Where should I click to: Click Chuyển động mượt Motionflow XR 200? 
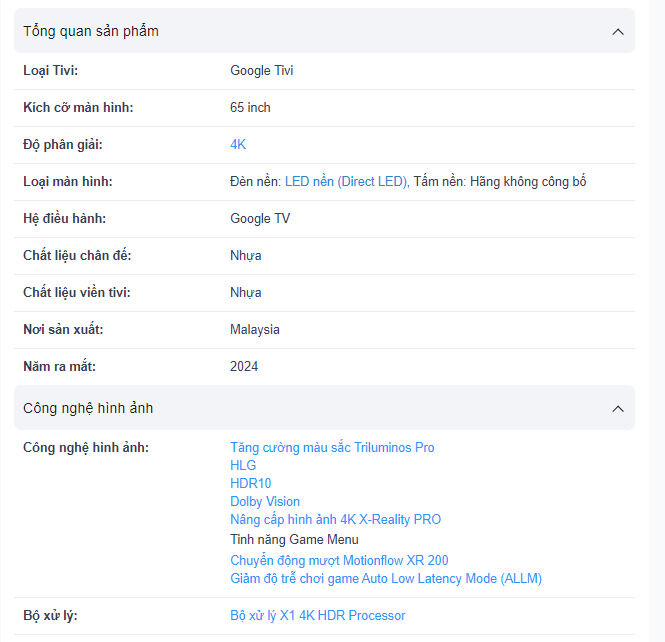click(339, 561)
